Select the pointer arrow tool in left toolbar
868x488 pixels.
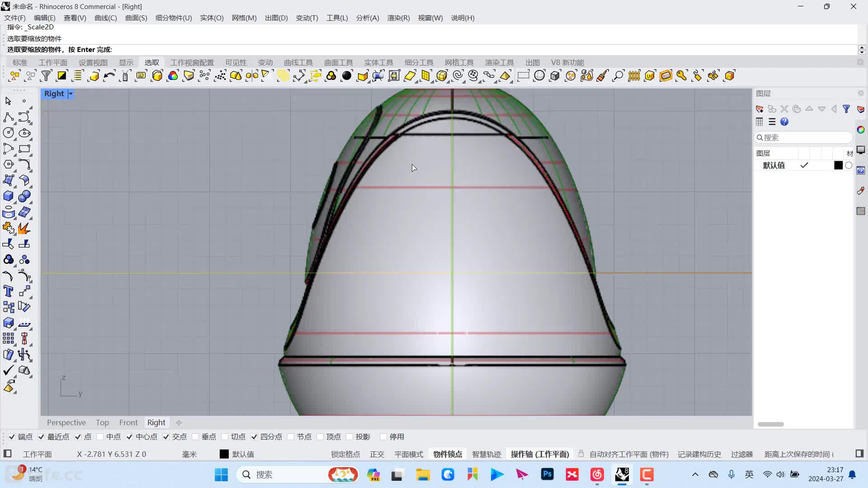[8, 101]
